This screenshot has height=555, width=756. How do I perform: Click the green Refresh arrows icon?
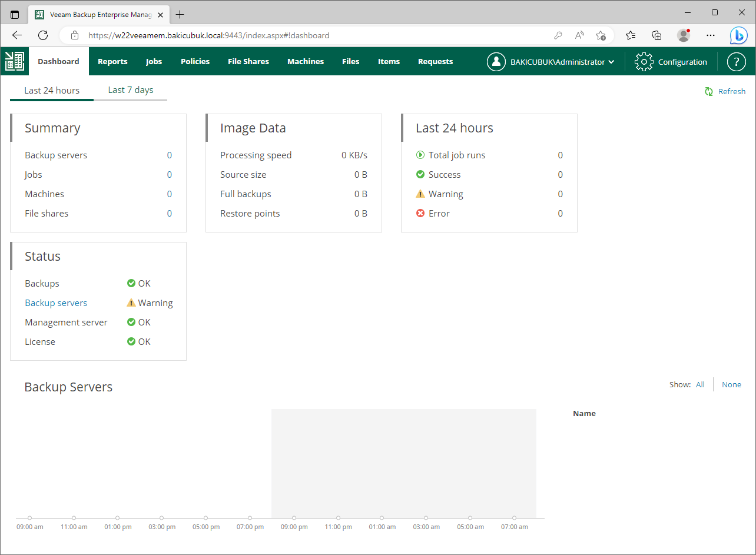(x=709, y=91)
